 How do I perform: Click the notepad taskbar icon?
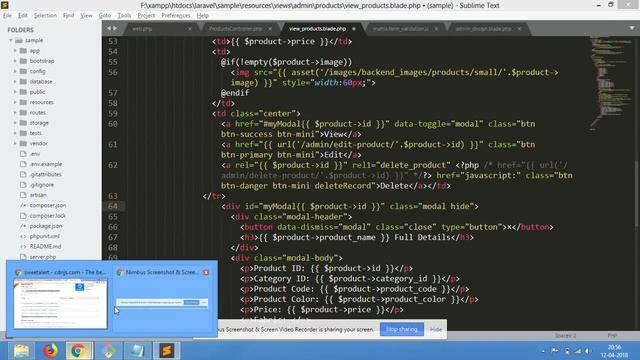(137, 351)
